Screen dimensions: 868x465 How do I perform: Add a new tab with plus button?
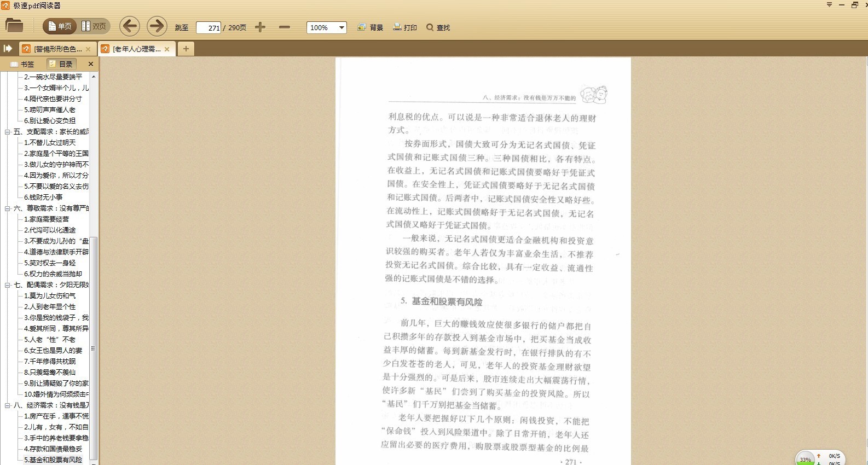coord(186,49)
